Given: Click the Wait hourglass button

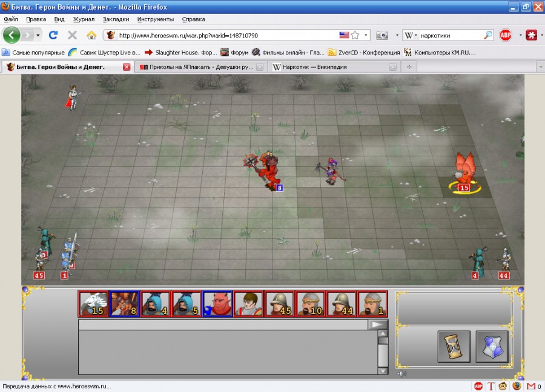Looking at the screenshot, I should pyautogui.click(x=454, y=347).
